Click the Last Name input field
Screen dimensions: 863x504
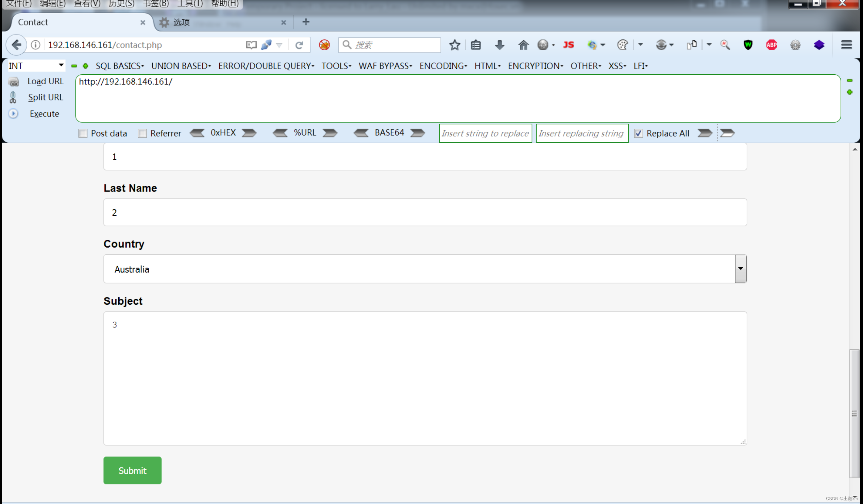[x=425, y=212]
